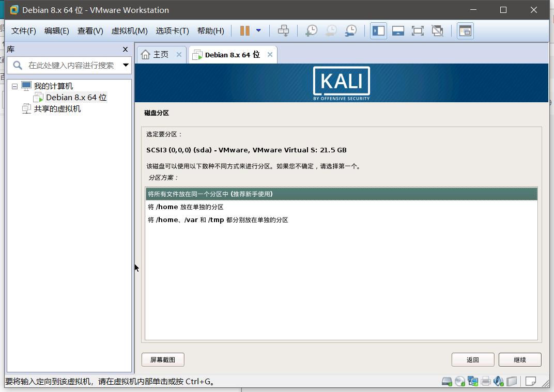The image size is (554, 392).
Task: Switch to the Debian 8.x 64 位 tab
Action: point(232,55)
